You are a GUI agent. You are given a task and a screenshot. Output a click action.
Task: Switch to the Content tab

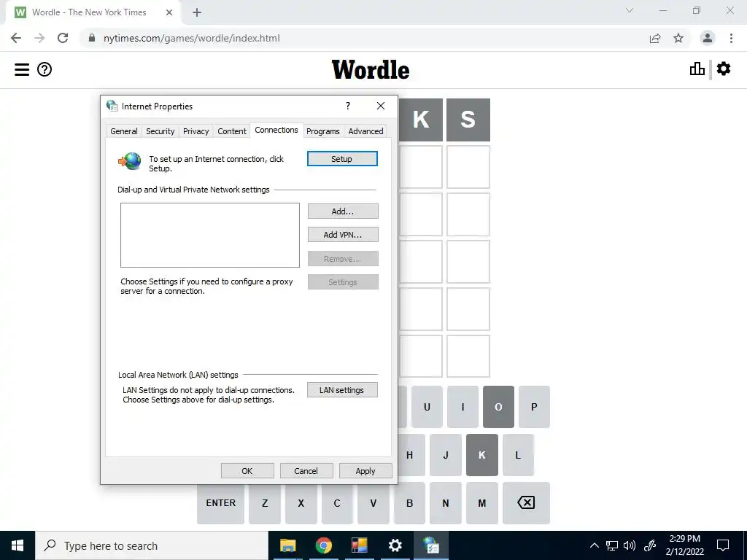click(232, 131)
